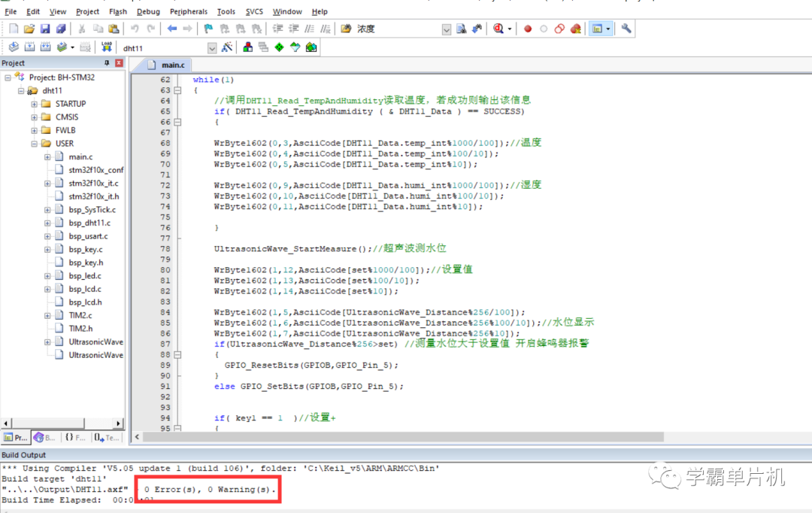Expand the CMSIS folder

(34, 117)
